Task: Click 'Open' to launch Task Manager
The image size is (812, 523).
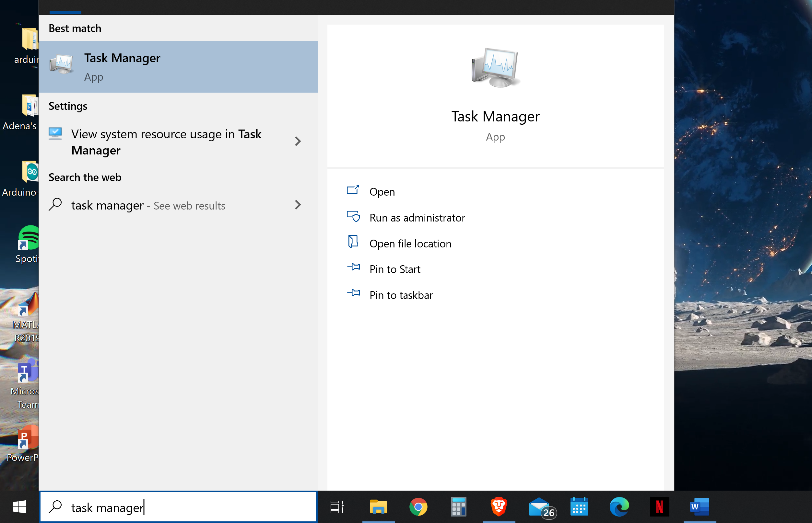Action: click(x=382, y=191)
